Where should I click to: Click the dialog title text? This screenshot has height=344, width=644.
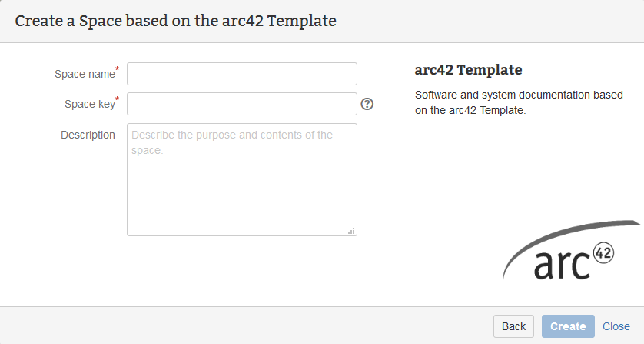coord(176,21)
